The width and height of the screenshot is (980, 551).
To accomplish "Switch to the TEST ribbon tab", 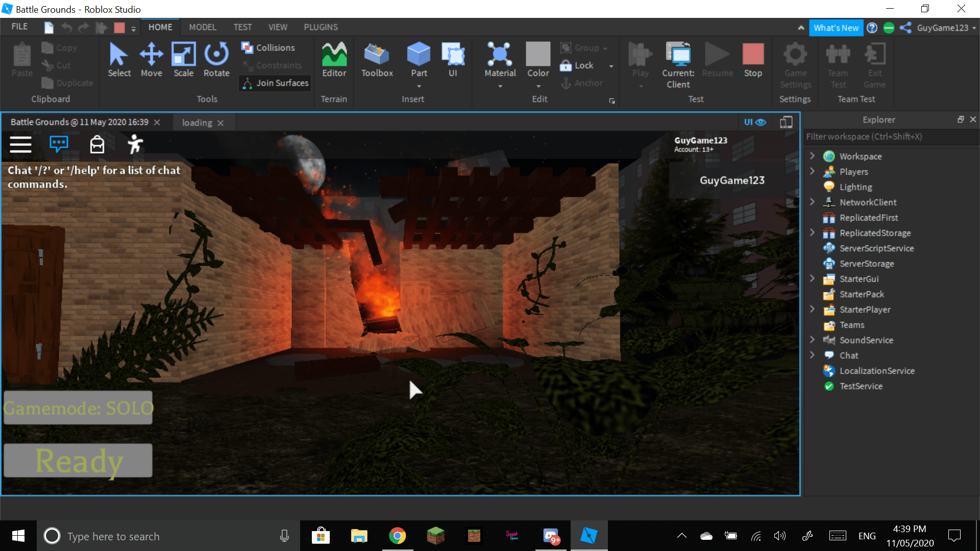I will [x=242, y=27].
